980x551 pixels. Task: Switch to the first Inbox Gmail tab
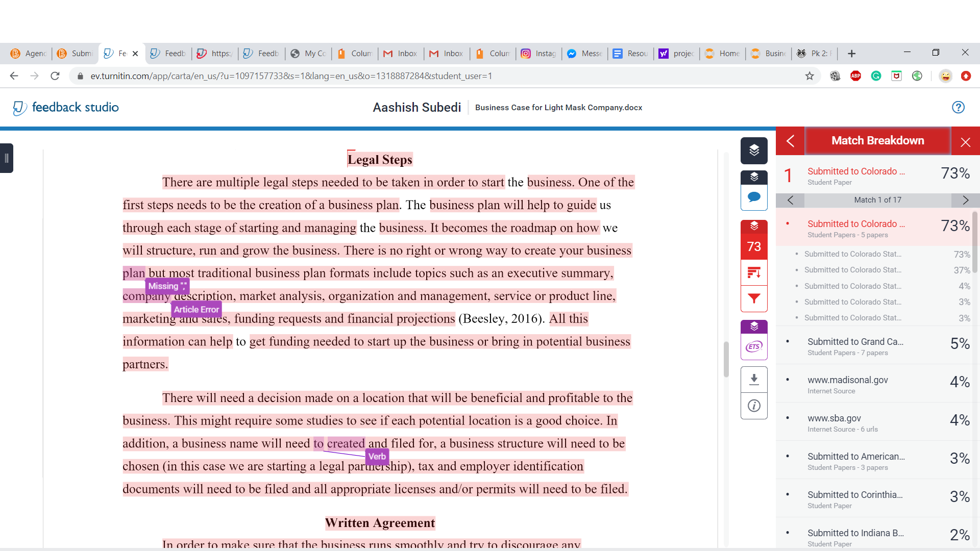coord(401,54)
